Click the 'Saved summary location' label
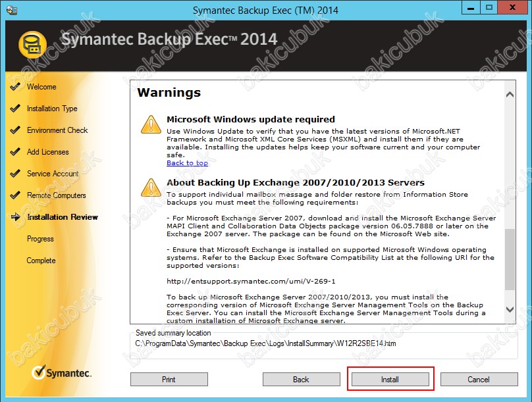 tap(173, 333)
